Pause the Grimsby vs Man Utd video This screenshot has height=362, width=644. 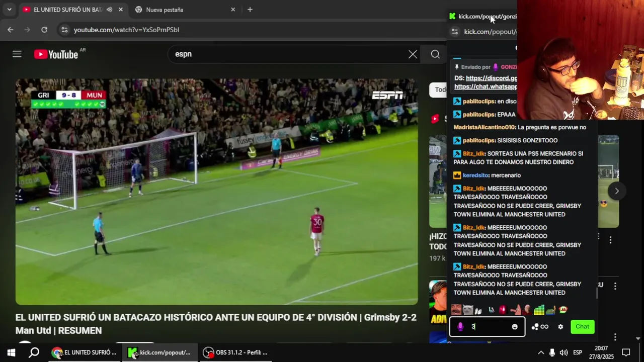(216, 192)
